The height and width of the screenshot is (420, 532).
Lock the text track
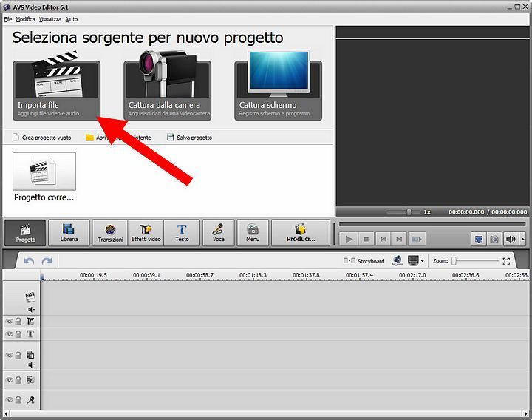18,334
